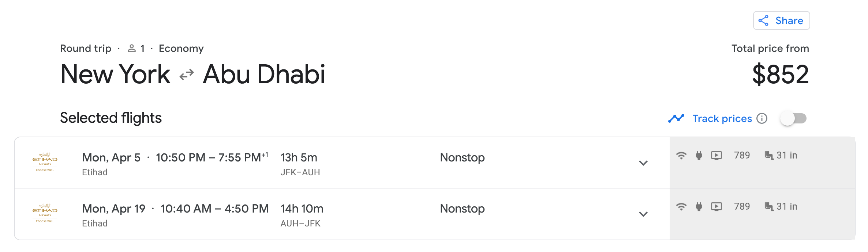
Task: Expand the Apr 5 JFK–AUH flight details
Action: 643,163
